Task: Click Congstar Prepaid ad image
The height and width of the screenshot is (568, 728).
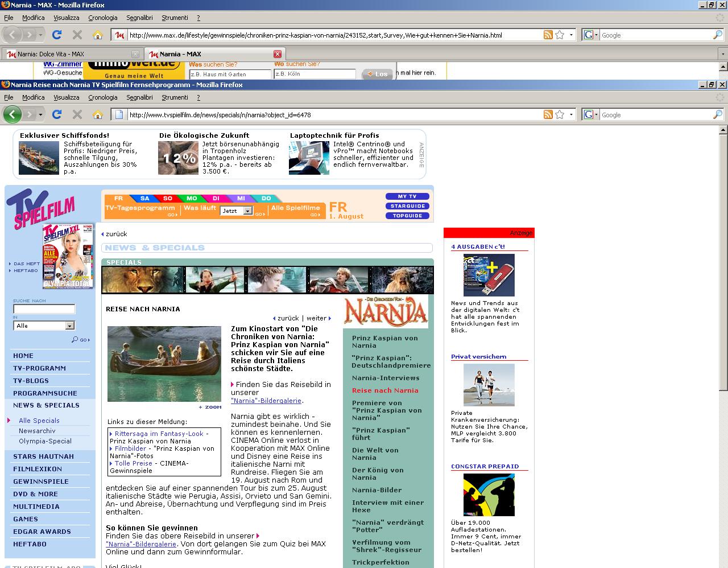Action: pyautogui.click(x=489, y=495)
